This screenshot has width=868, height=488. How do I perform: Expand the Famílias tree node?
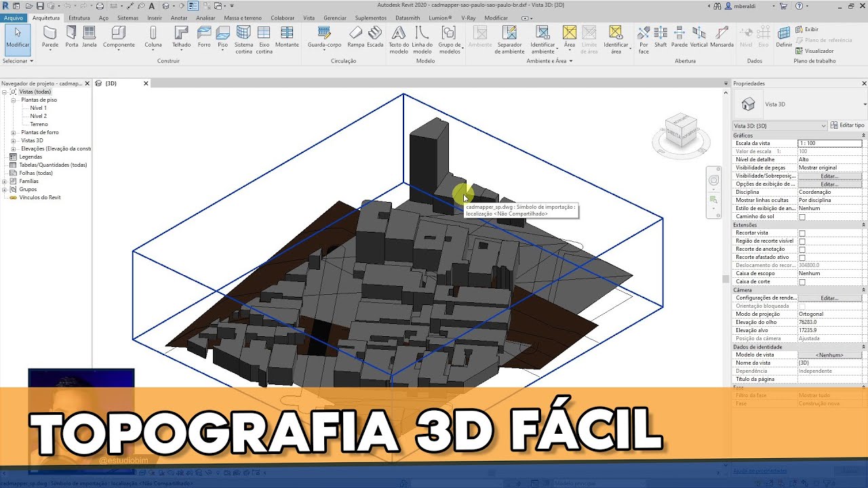5,181
